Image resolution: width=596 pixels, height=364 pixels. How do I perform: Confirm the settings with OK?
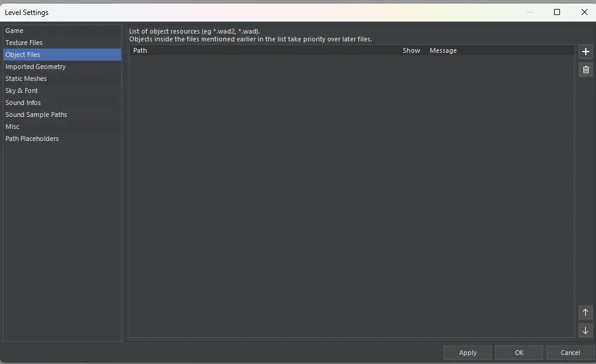click(519, 353)
